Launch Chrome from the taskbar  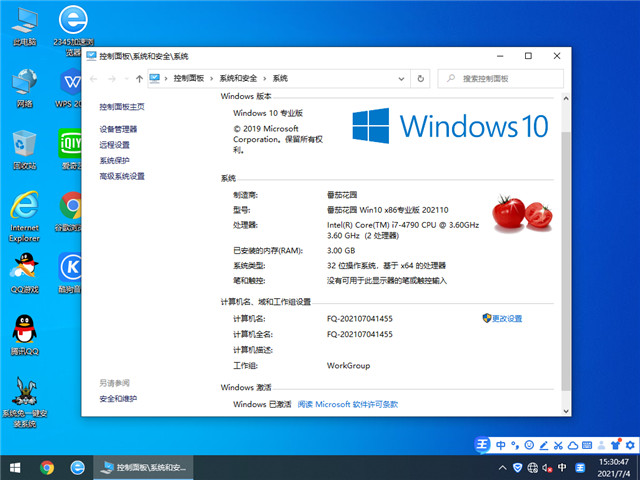47,468
